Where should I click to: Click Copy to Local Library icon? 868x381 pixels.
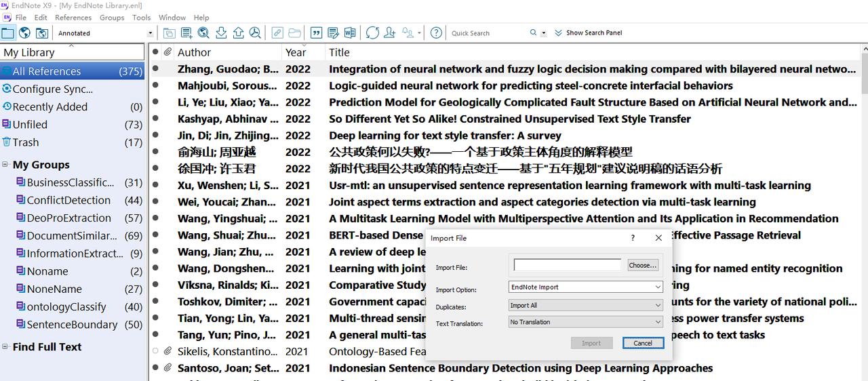(x=169, y=33)
